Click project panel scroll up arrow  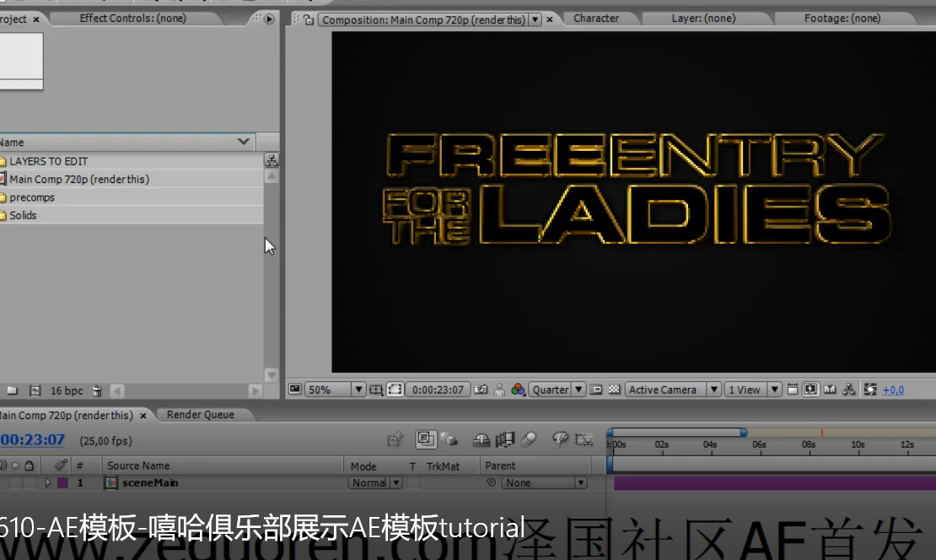pos(271,177)
